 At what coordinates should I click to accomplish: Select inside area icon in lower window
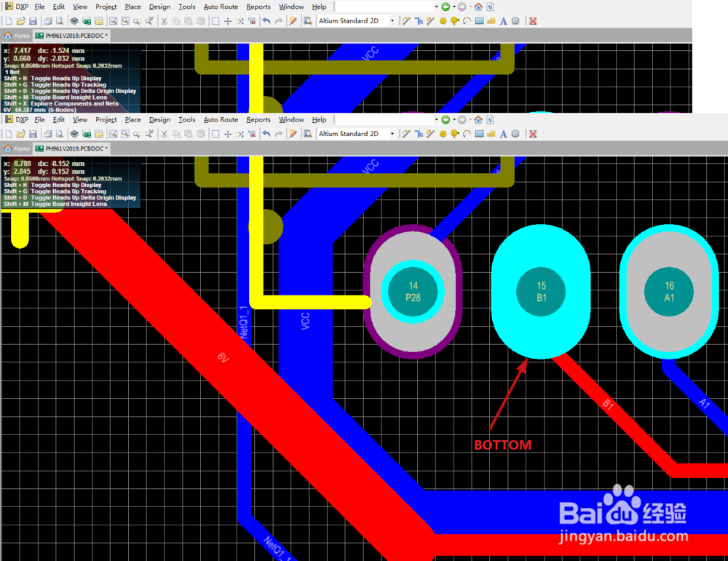click(x=215, y=134)
